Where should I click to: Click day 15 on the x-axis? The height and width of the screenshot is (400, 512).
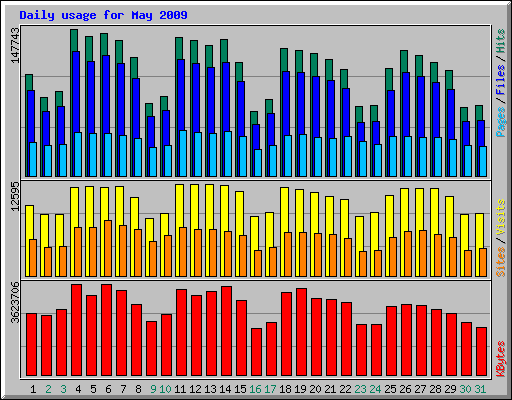click(x=240, y=389)
